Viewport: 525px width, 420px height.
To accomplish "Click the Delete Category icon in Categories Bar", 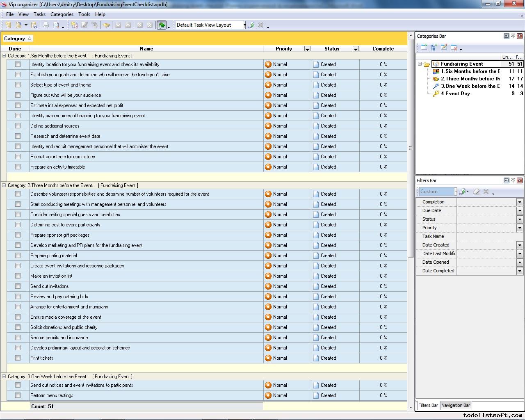I will [454, 48].
